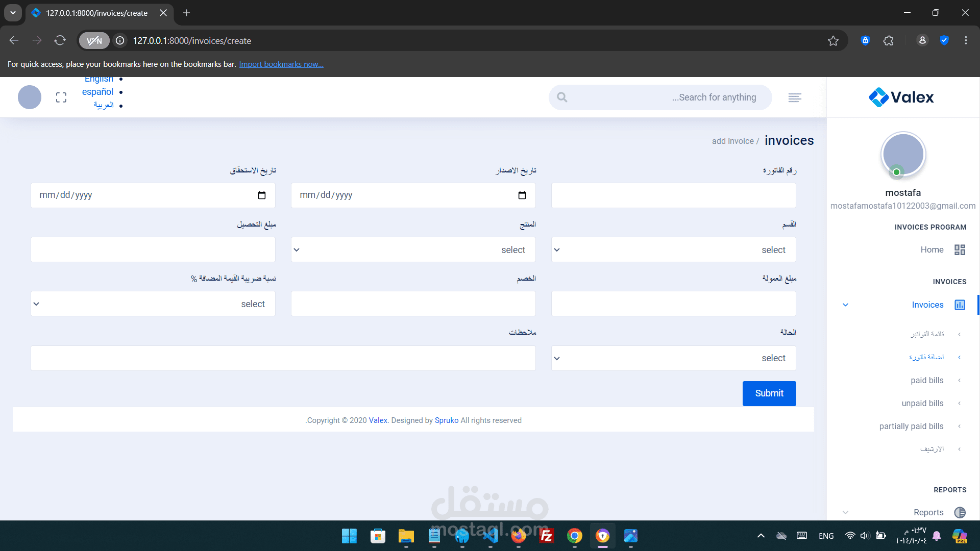This screenshot has height=551, width=980.
Task: Click the Submit button
Action: (769, 393)
